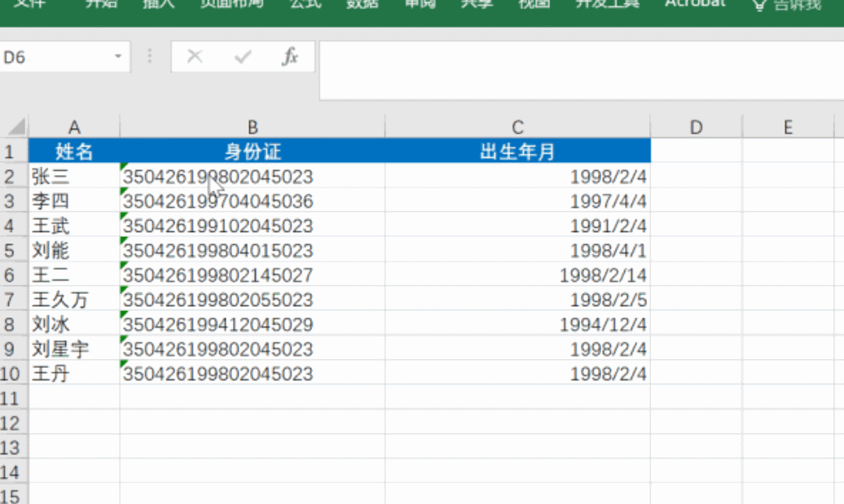Click the ID number in 王丹's row

(218, 374)
